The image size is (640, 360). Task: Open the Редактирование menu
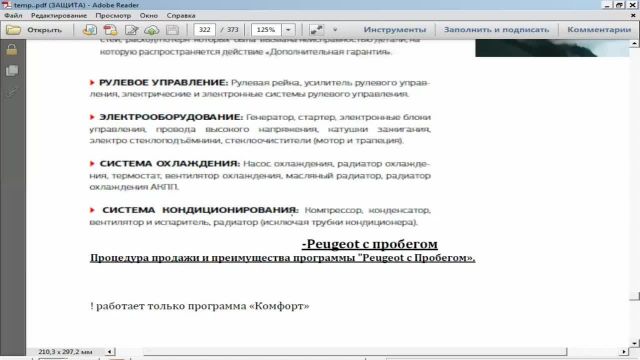pos(59,16)
